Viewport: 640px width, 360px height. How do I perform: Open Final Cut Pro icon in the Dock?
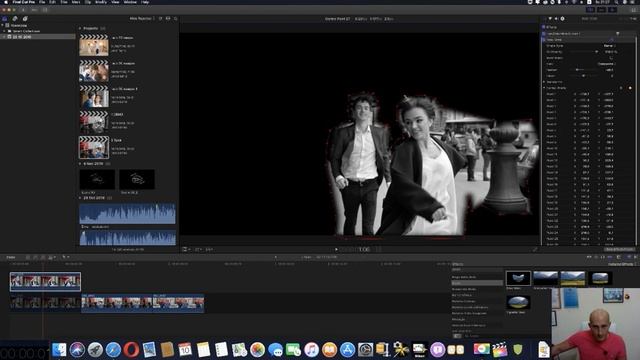coord(500,350)
